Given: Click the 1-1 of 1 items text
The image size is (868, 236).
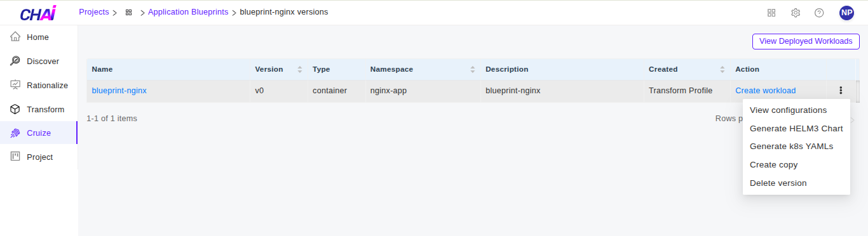Looking at the screenshot, I should click(x=112, y=119).
